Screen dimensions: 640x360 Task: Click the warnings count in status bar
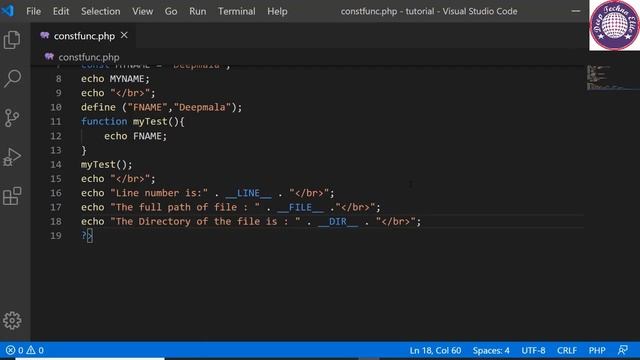[x=35, y=350]
